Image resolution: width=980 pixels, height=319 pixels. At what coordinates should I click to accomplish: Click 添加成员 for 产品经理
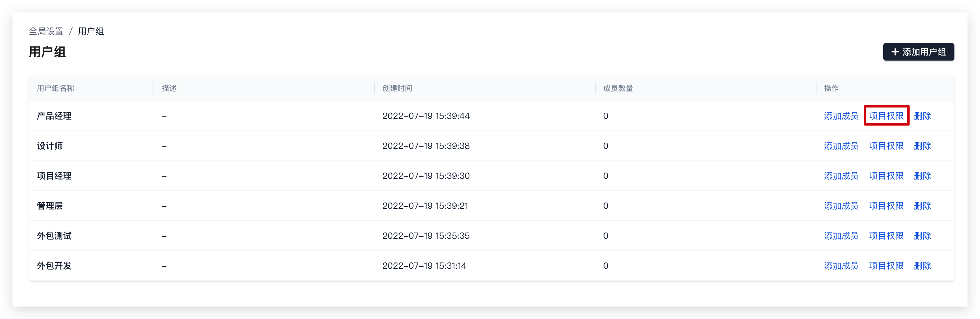coord(841,116)
